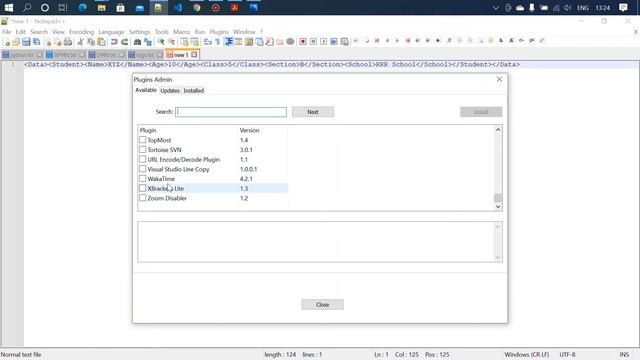The image size is (640, 360).
Task: Check the TopMost plugin checkbox
Action: (142, 140)
